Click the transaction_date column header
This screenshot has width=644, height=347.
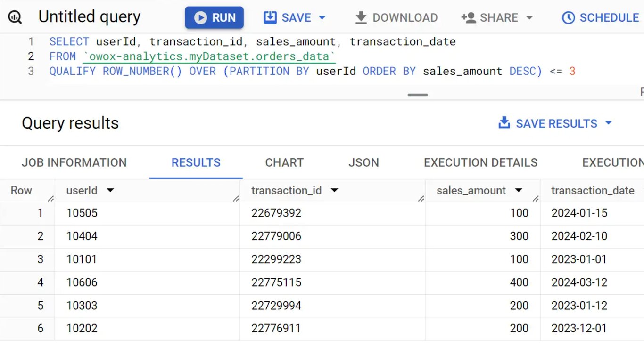[x=593, y=191]
